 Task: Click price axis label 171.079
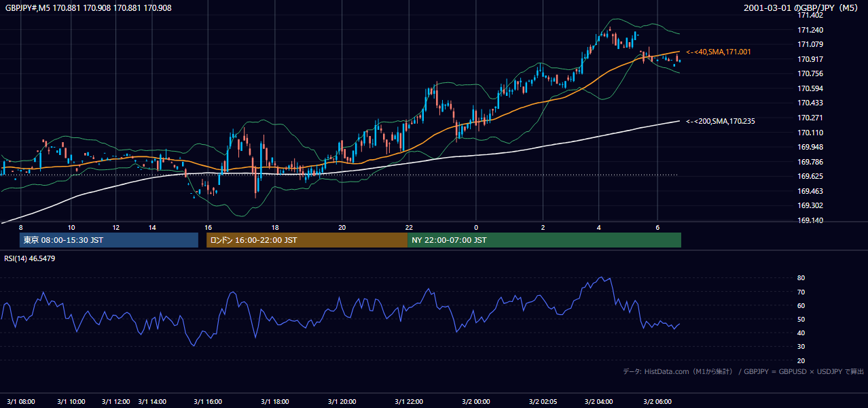(810, 44)
